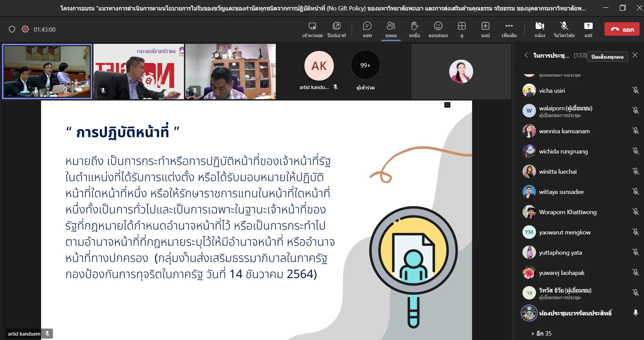Close the participants panel
The width and height of the screenshot is (644, 340).
tap(635, 55)
